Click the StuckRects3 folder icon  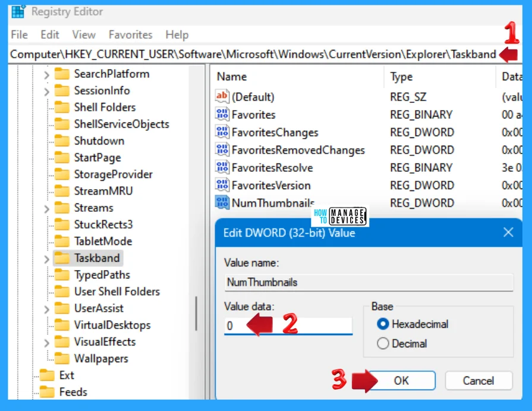coord(62,224)
